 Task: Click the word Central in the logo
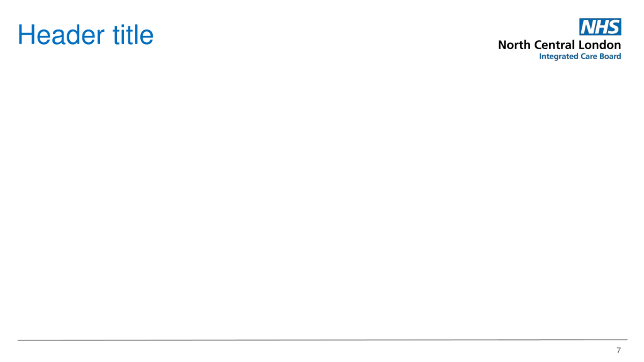[554, 45]
